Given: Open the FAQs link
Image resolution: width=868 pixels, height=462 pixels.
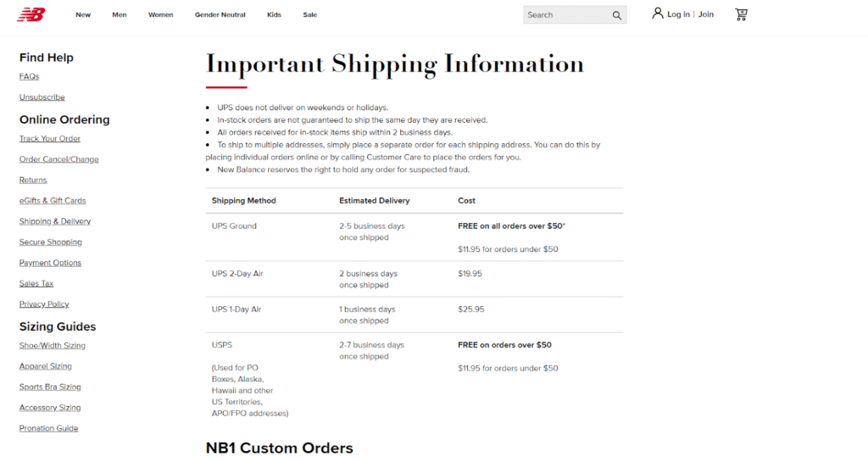Looking at the screenshot, I should click(30, 76).
